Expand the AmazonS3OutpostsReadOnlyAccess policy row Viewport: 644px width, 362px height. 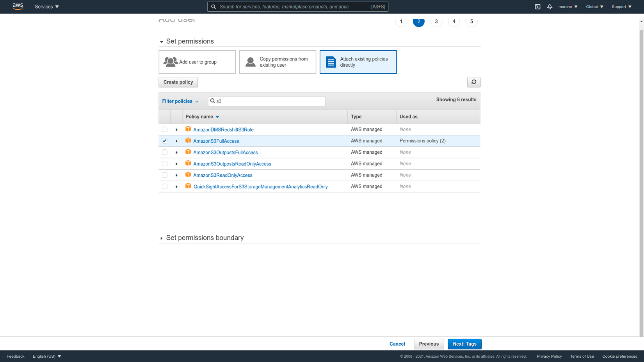tap(176, 164)
